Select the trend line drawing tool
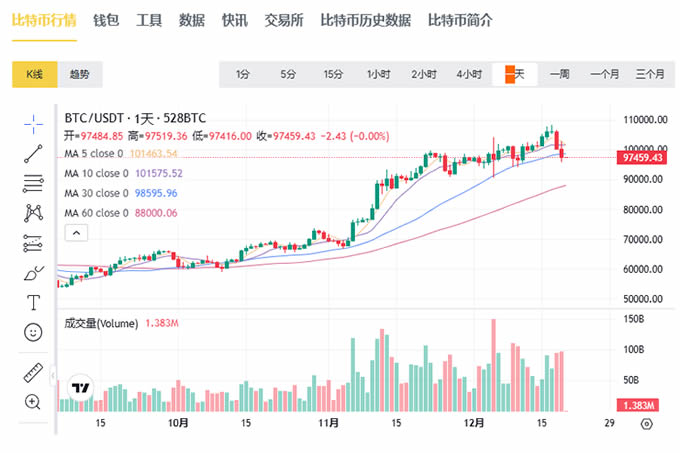 pyautogui.click(x=33, y=152)
